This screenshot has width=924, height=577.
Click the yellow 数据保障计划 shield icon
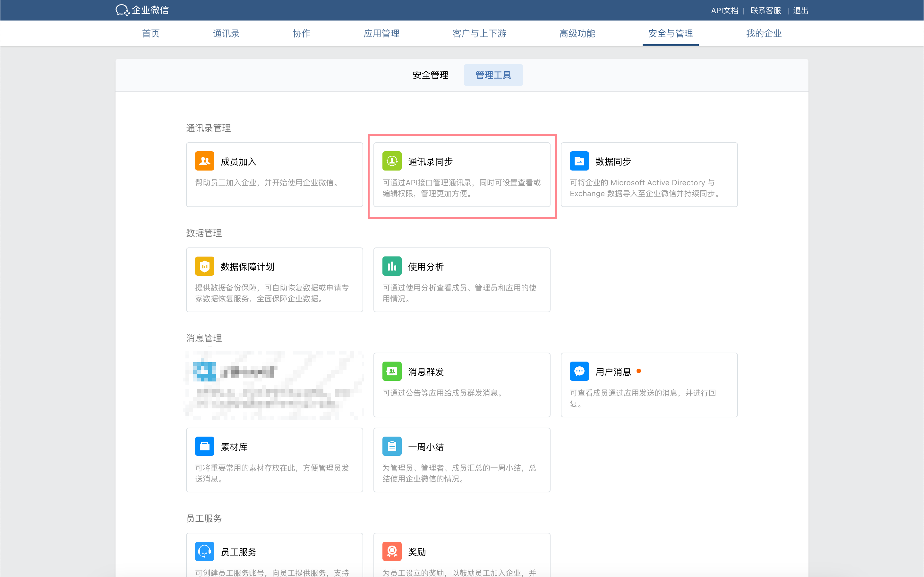point(205,266)
